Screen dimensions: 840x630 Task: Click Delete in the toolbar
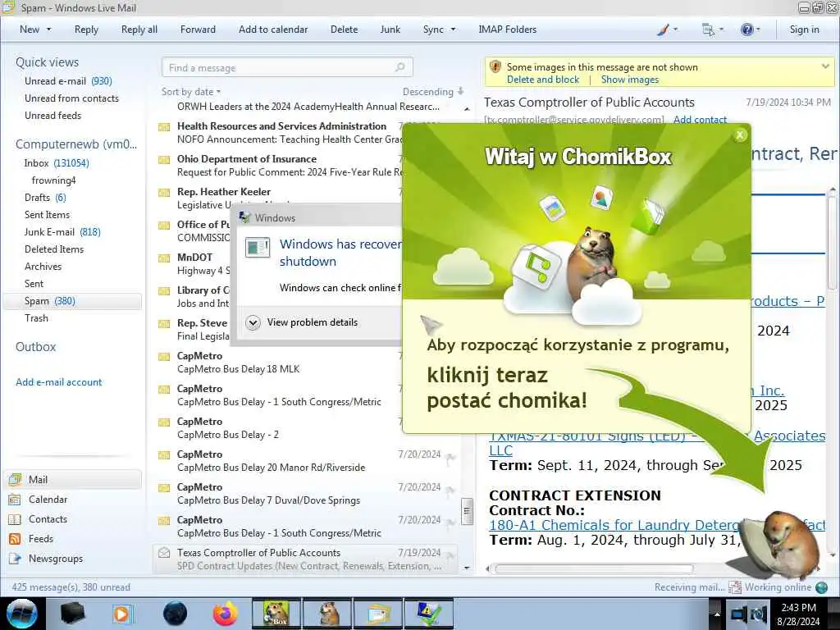click(344, 30)
